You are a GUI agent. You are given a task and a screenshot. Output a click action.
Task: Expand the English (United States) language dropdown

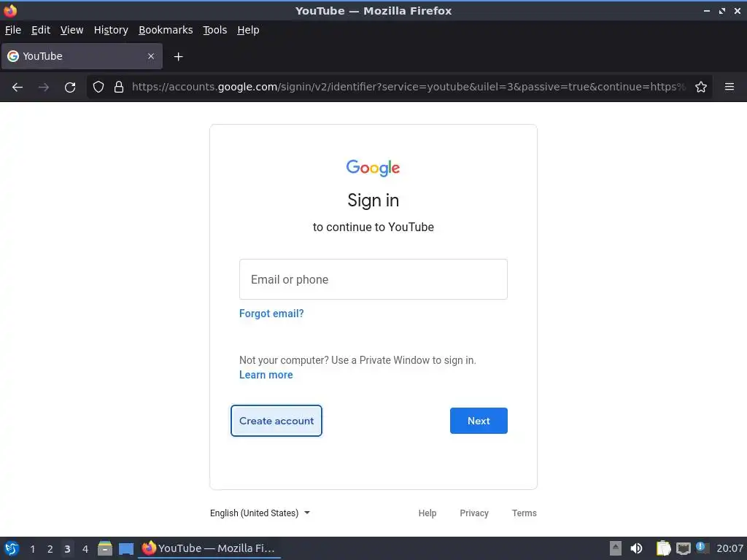coord(260,513)
